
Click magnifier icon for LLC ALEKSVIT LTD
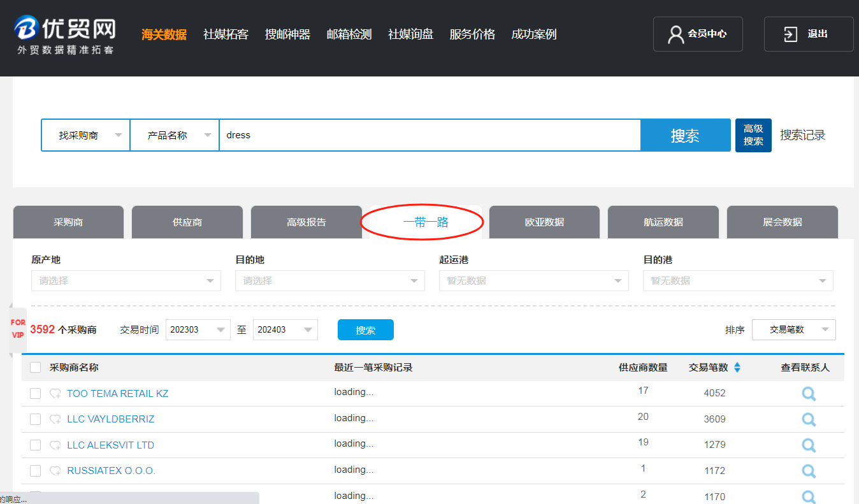809,445
